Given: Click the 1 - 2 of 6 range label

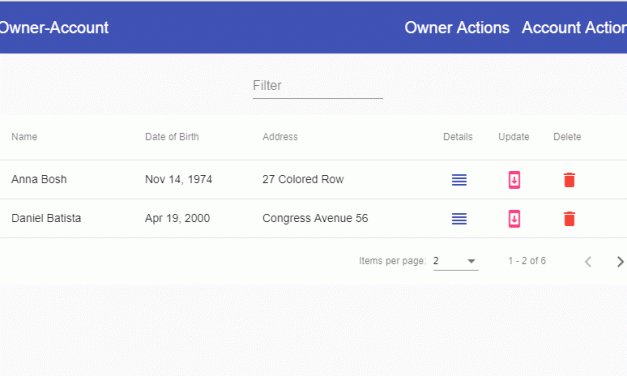Looking at the screenshot, I should click(527, 261).
